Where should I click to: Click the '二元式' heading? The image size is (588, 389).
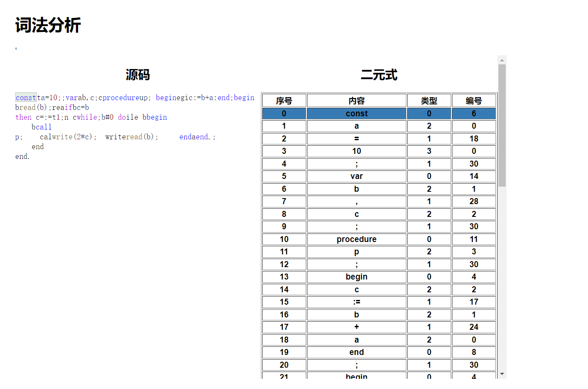click(x=379, y=75)
